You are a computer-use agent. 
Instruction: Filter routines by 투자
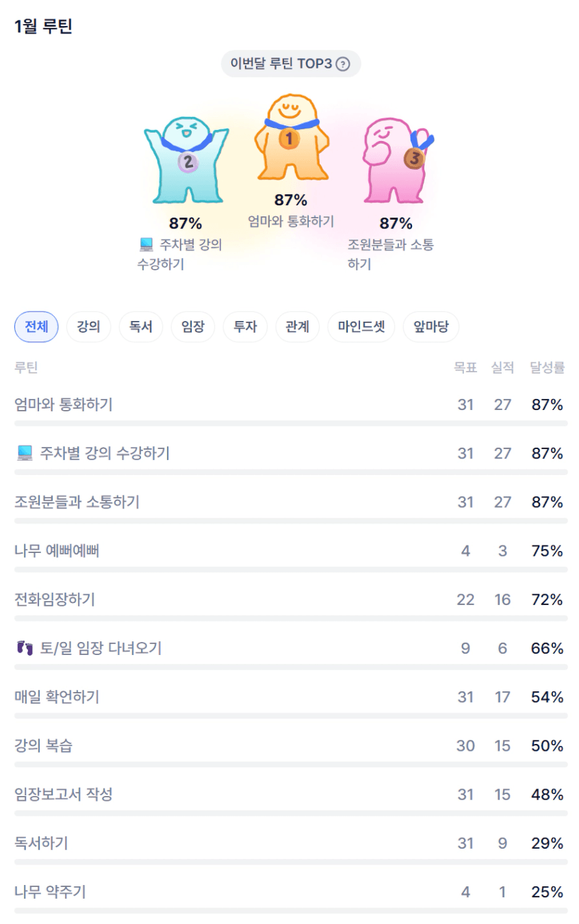(245, 327)
